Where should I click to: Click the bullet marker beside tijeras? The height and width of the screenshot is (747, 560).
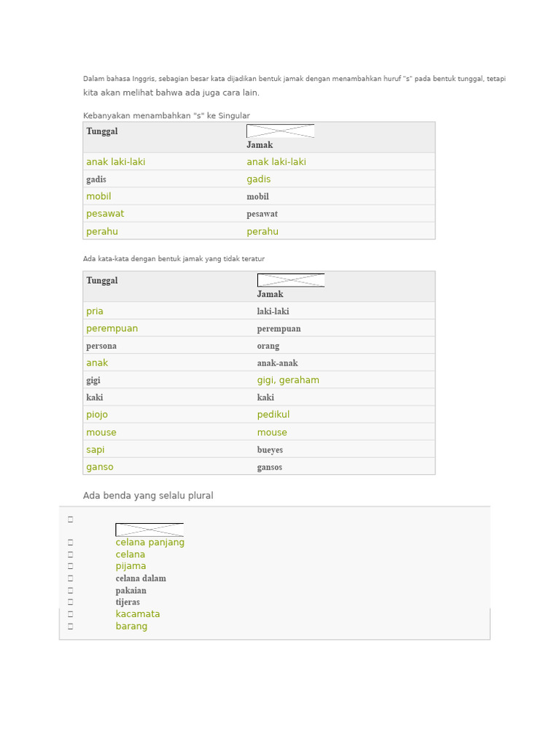(x=71, y=602)
